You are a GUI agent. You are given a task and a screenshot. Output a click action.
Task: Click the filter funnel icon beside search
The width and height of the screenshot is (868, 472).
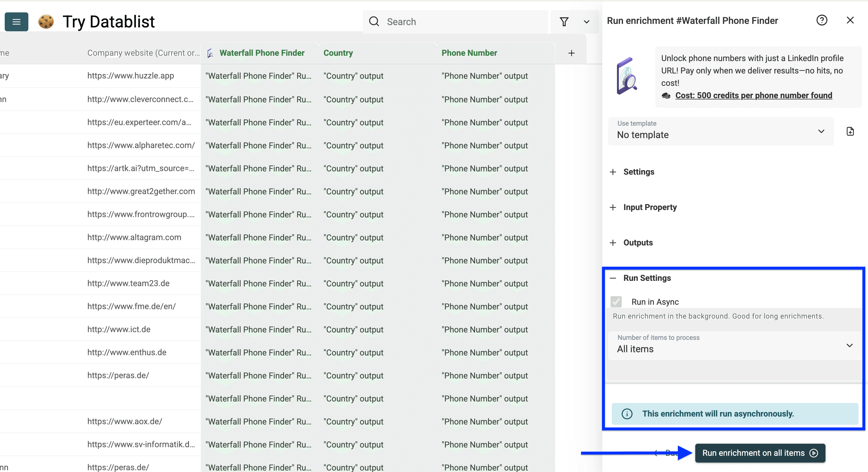[x=564, y=22]
